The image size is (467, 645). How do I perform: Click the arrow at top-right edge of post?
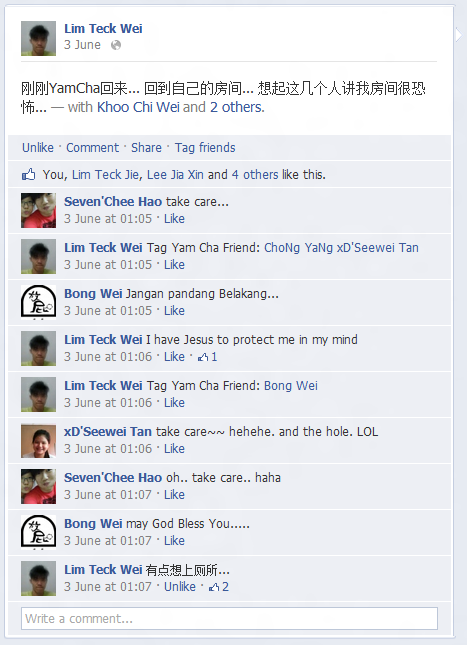[459, 35]
